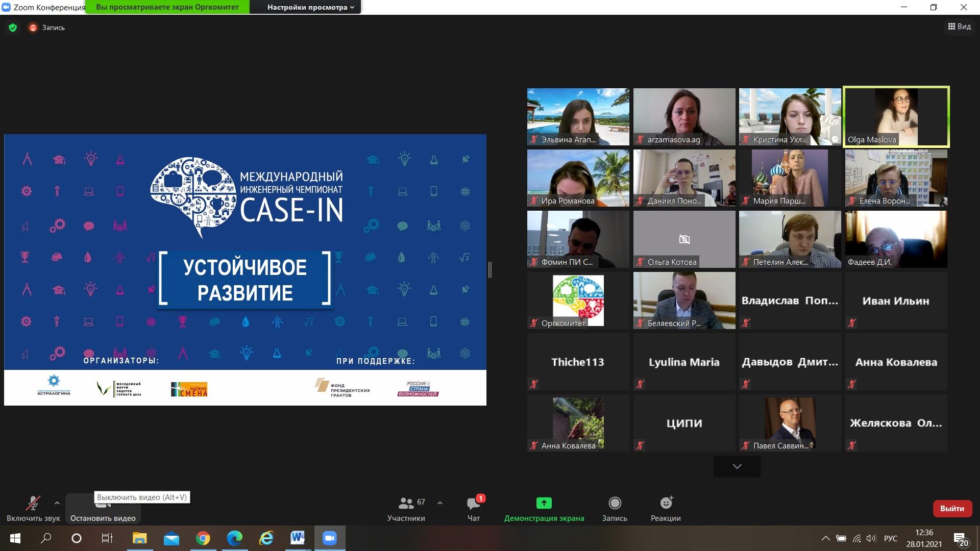Click Zoom app icon in taskbar
This screenshot has height=551, width=980.
(x=330, y=538)
